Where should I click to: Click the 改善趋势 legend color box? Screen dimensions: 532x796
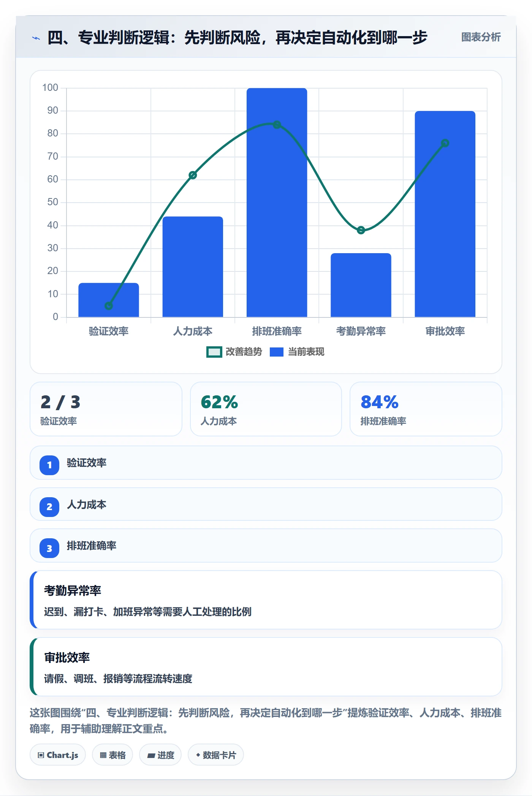point(214,352)
